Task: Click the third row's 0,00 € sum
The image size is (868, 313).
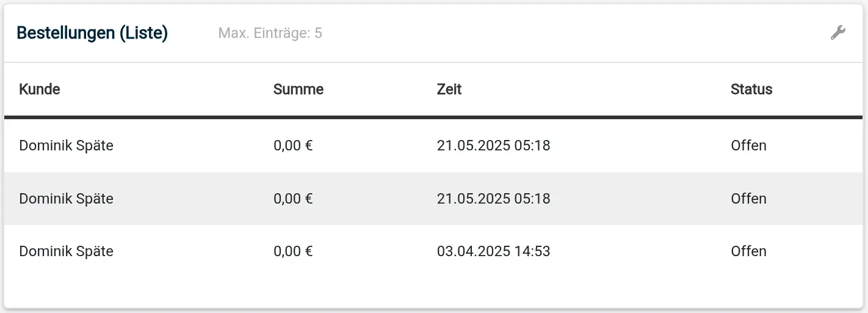Action: pyautogui.click(x=293, y=251)
